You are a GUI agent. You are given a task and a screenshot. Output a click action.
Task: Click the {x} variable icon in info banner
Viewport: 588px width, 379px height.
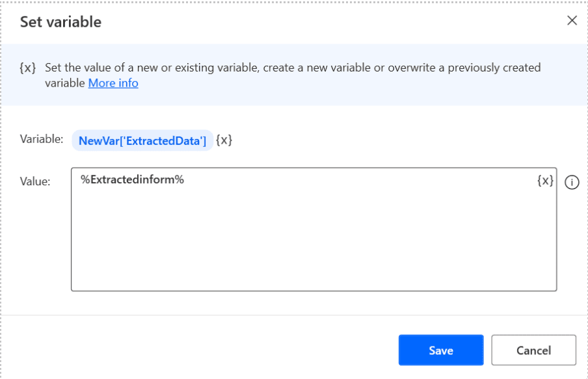[x=28, y=68]
